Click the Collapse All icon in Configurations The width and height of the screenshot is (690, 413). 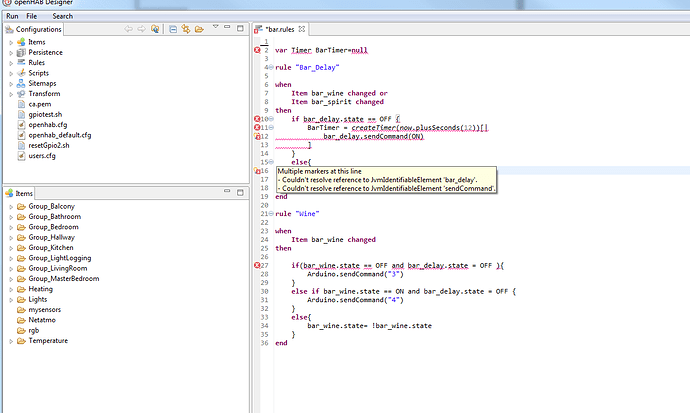172,30
